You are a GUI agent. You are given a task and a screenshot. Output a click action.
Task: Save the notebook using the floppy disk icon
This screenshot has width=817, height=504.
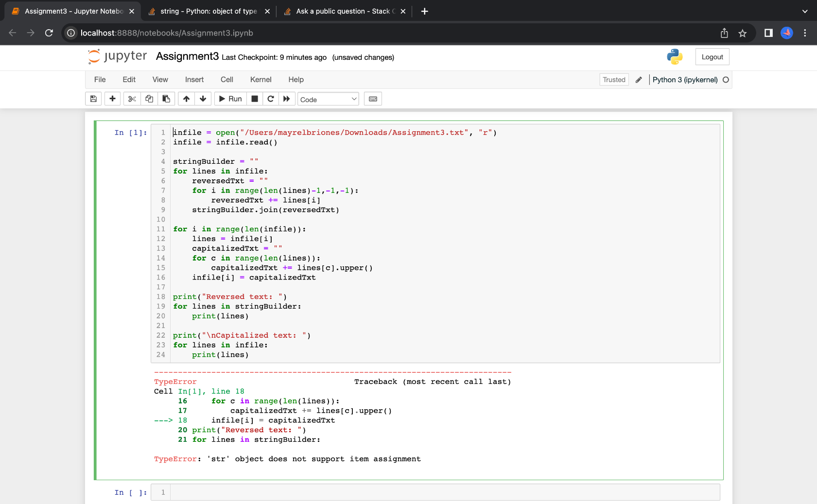(93, 99)
